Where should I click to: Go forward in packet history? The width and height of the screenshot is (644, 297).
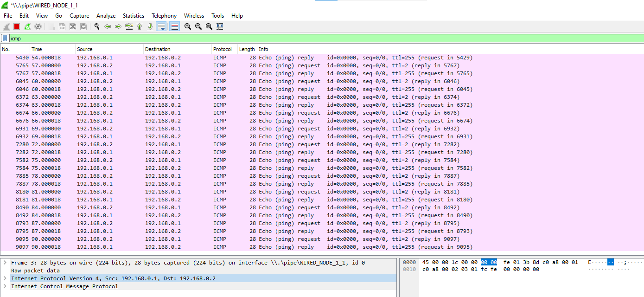(x=118, y=26)
